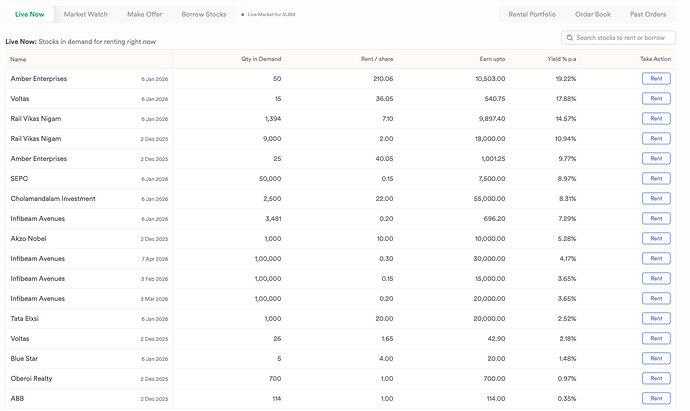The width and height of the screenshot is (690, 411).
Task: Open the Live Now tab
Action: (29, 15)
